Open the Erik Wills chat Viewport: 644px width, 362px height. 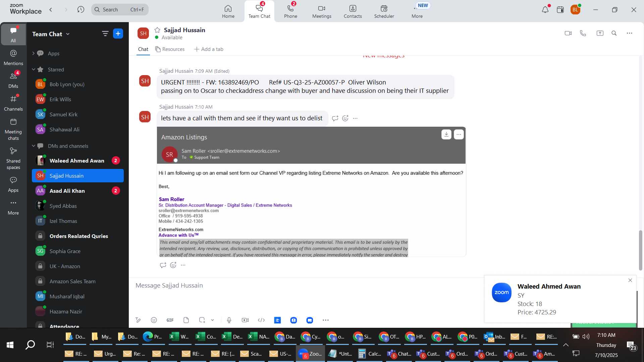[78, 99]
